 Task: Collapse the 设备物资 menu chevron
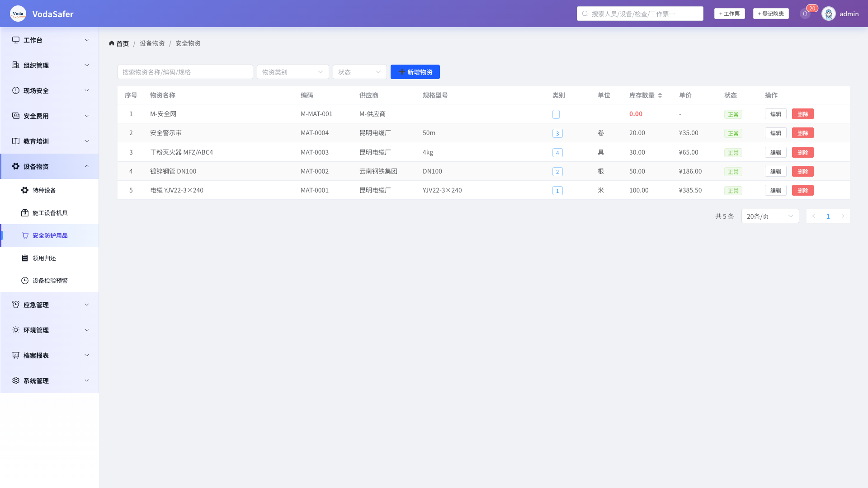[87, 166]
